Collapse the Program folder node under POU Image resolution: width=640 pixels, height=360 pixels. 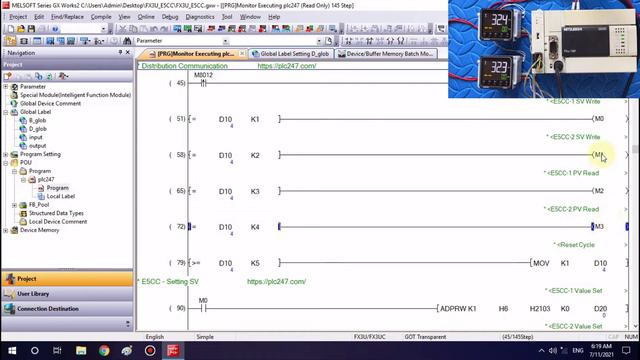[15, 171]
